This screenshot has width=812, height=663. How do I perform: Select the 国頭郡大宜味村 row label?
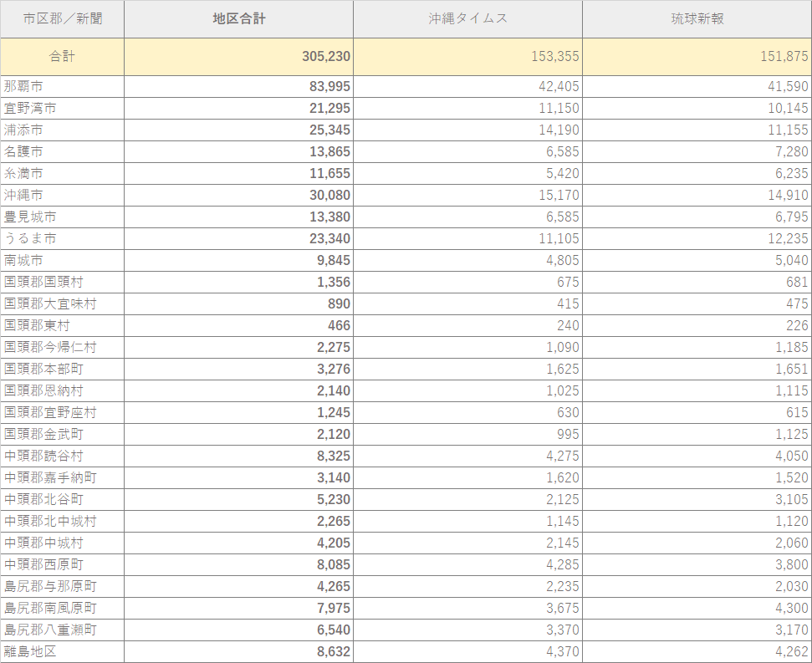point(50,303)
